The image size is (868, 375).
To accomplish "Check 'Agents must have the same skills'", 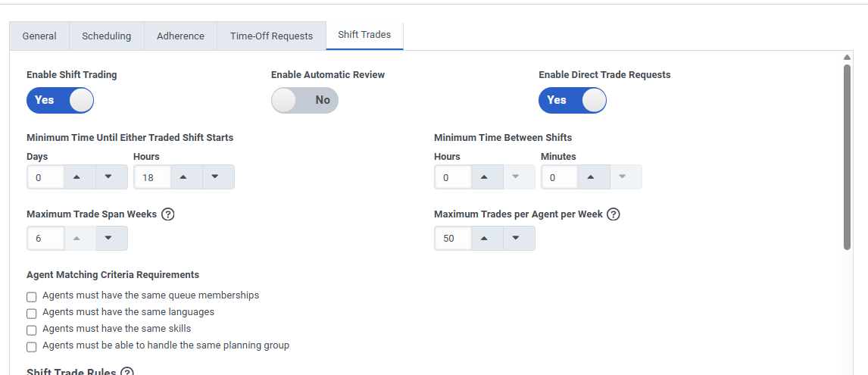I will click(x=32, y=330).
